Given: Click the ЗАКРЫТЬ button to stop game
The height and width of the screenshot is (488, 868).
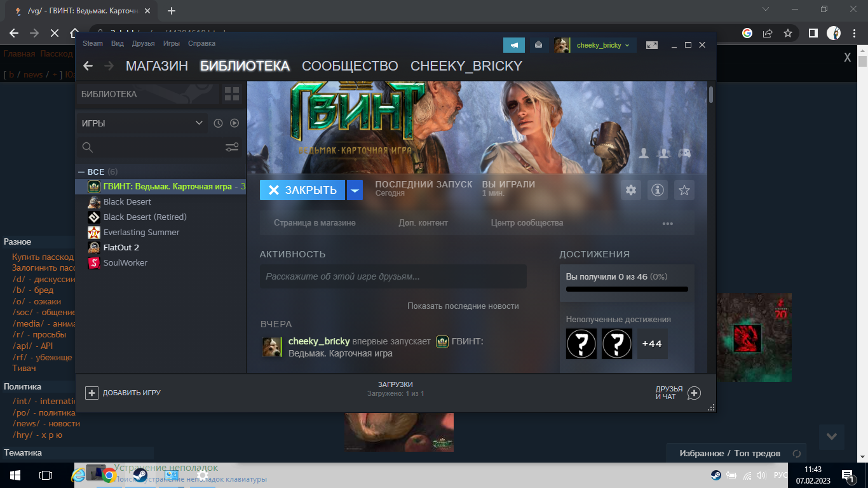Looking at the screenshot, I should click(302, 190).
